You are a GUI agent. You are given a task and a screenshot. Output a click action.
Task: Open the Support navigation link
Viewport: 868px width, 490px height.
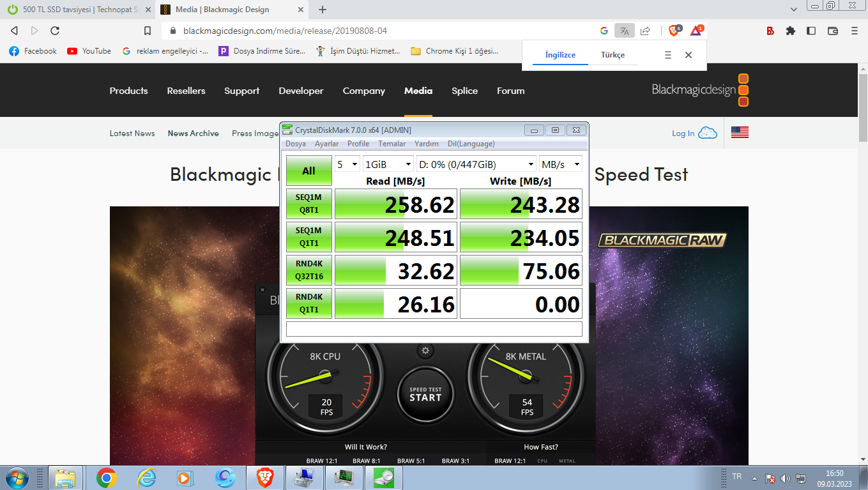coord(242,91)
